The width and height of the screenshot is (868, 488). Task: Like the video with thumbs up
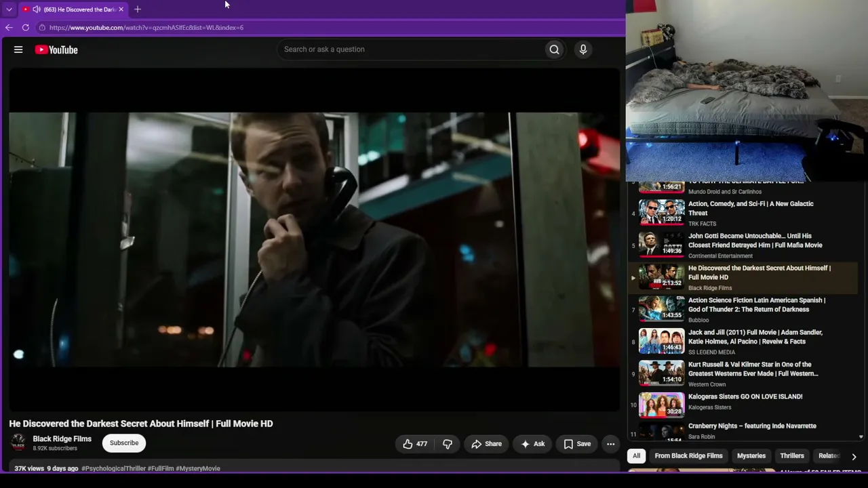click(414, 444)
